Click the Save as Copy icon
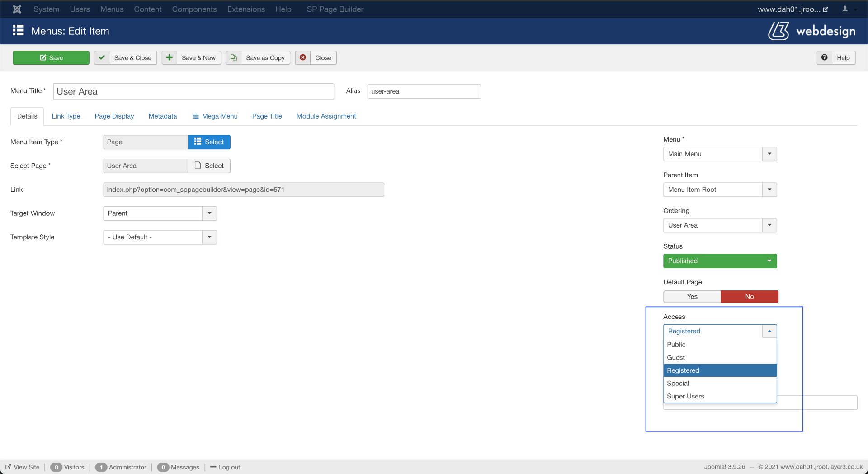Viewport: 868px width, 474px height. tap(234, 57)
